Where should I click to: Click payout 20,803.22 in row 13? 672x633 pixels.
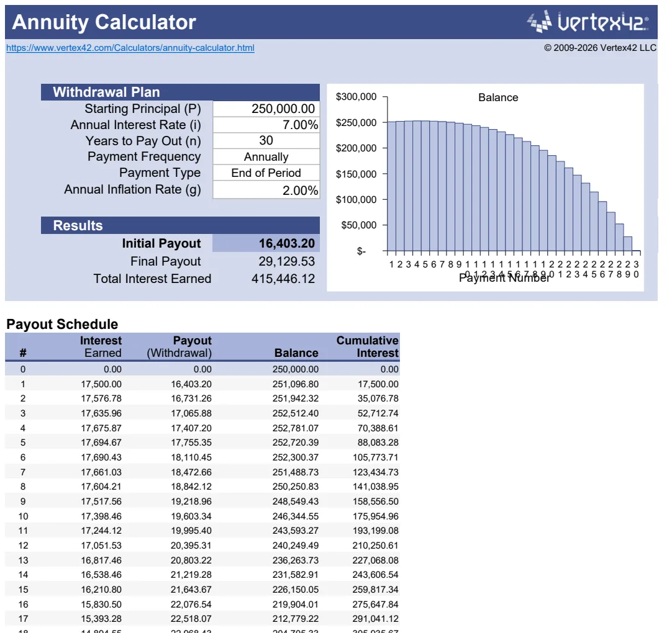click(191, 560)
